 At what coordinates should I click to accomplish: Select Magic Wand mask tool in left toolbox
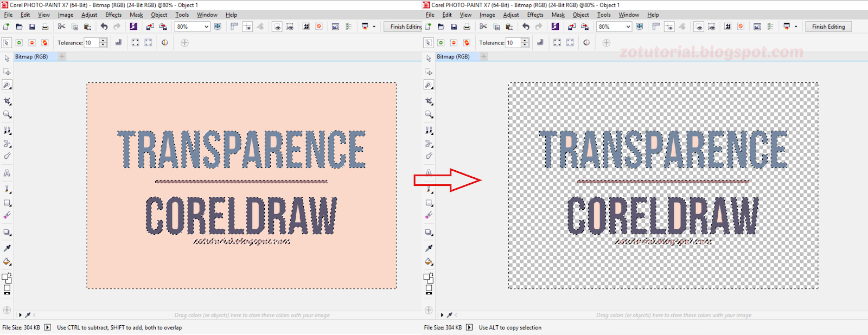(7, 85)
